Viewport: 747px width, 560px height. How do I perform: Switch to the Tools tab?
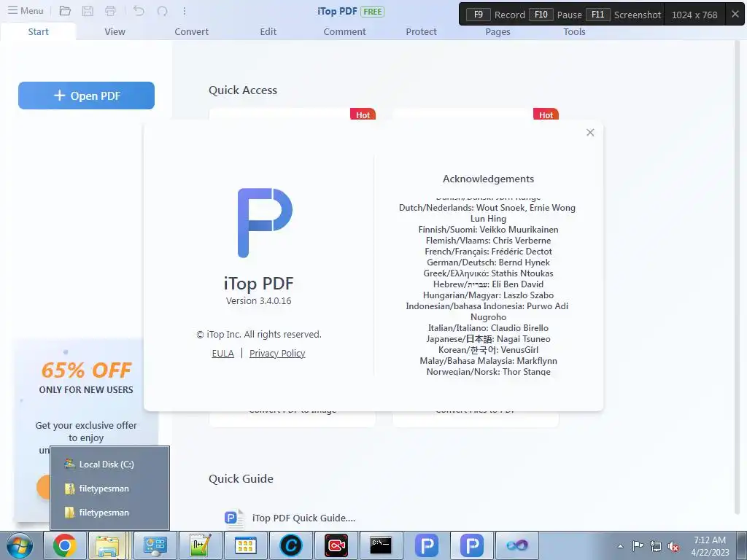click(574, 31)
